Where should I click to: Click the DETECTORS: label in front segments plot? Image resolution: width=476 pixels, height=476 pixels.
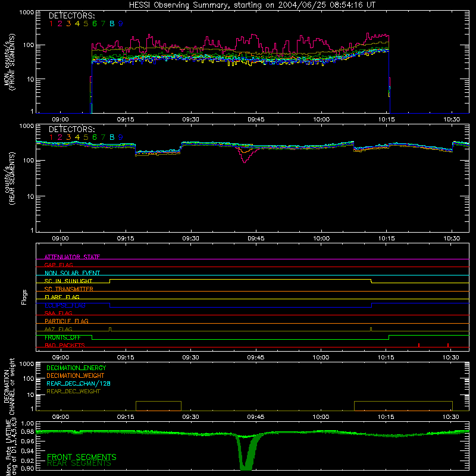[71, 16]
